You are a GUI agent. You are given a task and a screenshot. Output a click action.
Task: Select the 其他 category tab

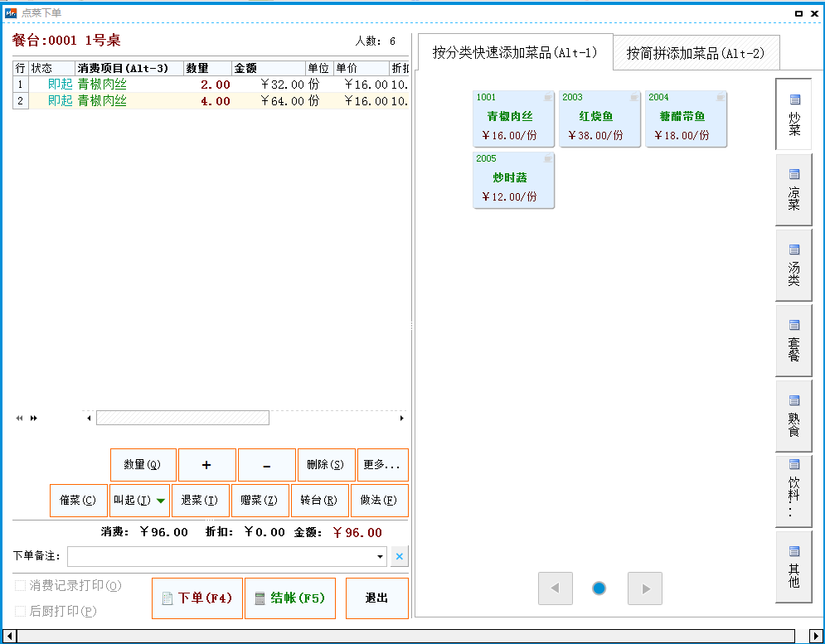point(793,567)
